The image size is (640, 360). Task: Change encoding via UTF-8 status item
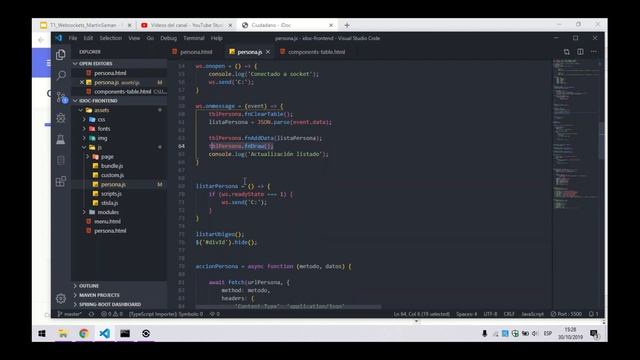click(490, 314)
